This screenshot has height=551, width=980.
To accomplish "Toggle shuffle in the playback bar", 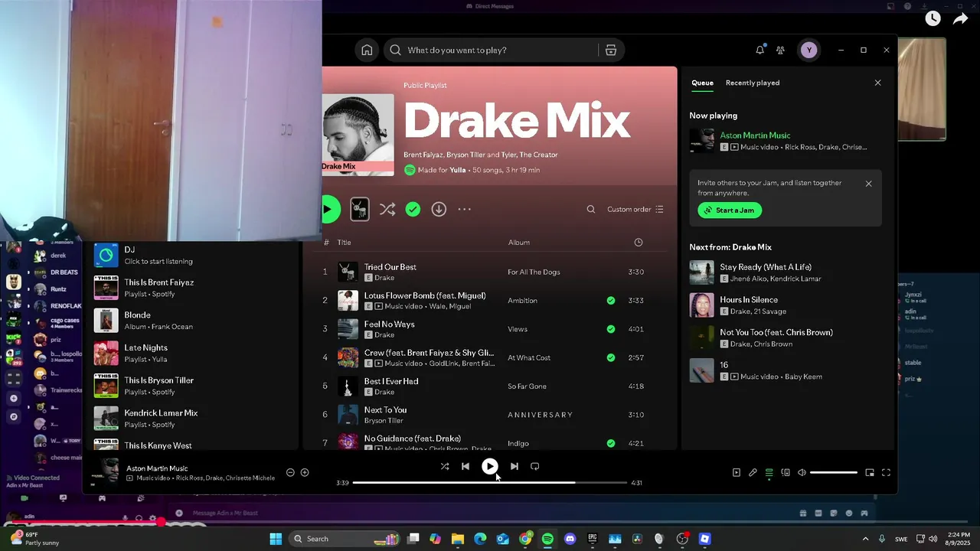I will [445, 466].
